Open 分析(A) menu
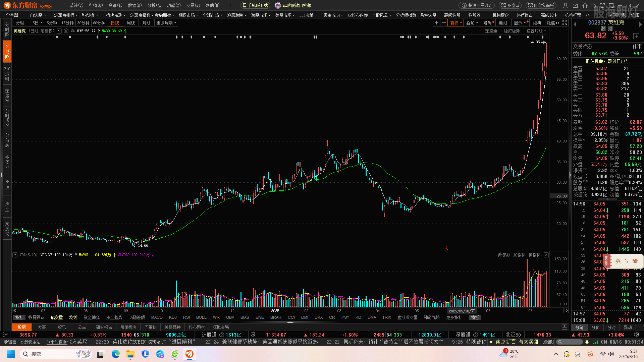644x362 pixels. [x=154, y=5]
